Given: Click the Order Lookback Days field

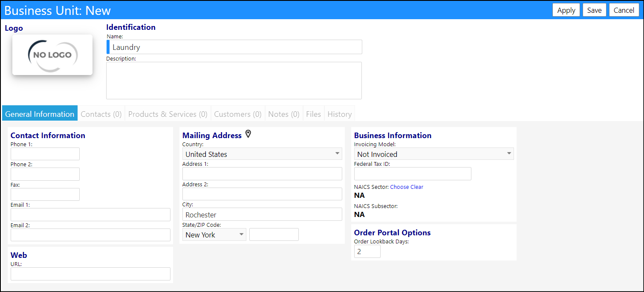Looking at the screenshot, I should [x=367, y=252].
